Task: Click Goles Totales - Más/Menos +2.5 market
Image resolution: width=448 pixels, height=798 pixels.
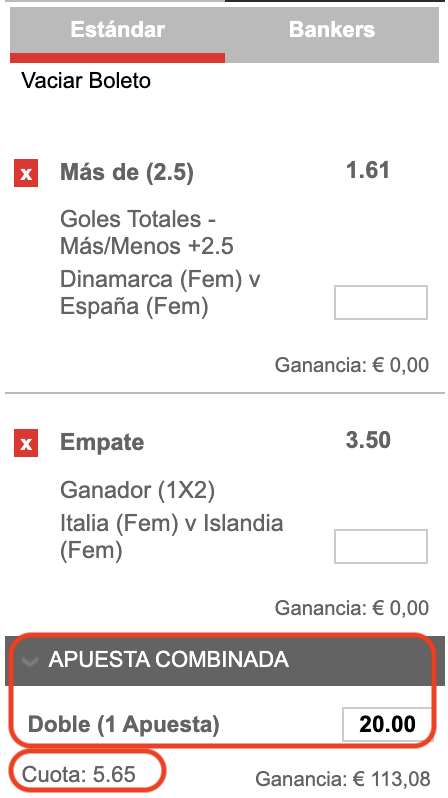Action: tap(147, 233)
